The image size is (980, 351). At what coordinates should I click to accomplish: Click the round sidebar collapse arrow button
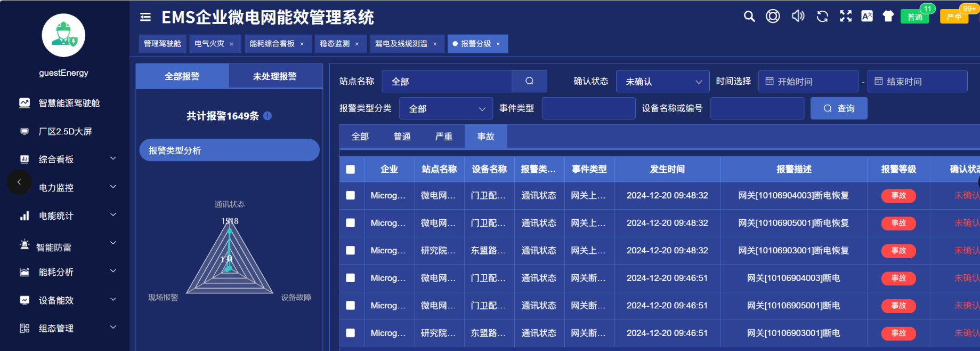pos(19,182)
